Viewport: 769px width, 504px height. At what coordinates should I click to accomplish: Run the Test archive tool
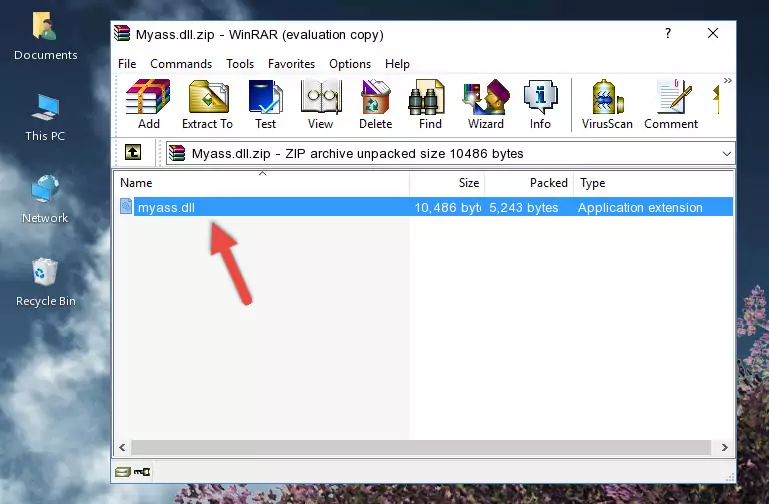(x=265, y=104)
